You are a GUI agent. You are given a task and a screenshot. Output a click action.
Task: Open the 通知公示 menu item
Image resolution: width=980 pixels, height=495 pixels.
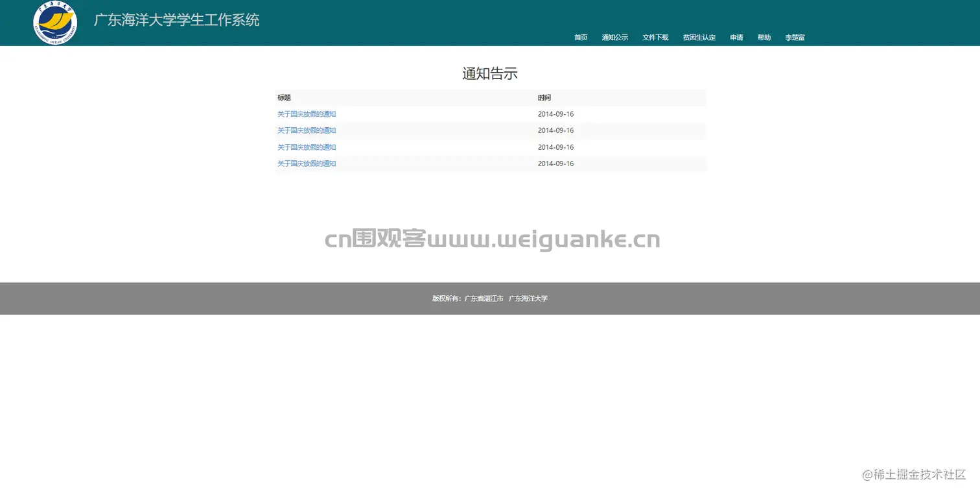pyautogui.click(x=614, y=38)
